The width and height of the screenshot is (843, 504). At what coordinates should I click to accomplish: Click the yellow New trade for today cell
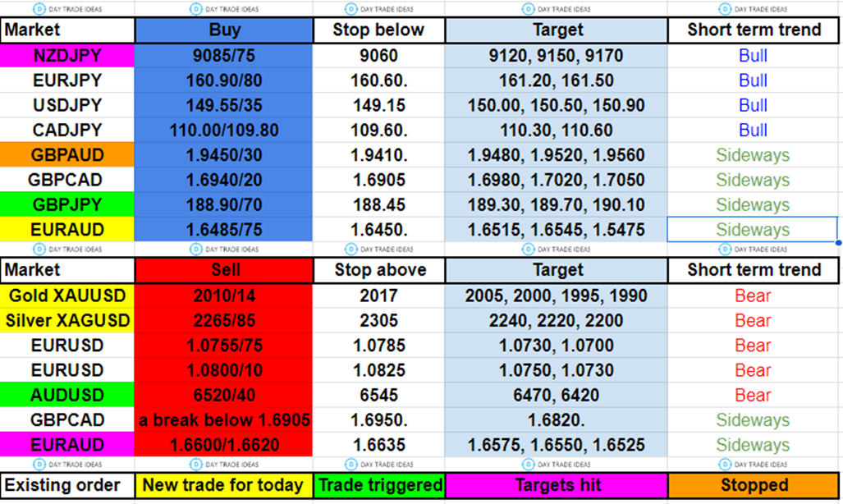pos(224,485)
